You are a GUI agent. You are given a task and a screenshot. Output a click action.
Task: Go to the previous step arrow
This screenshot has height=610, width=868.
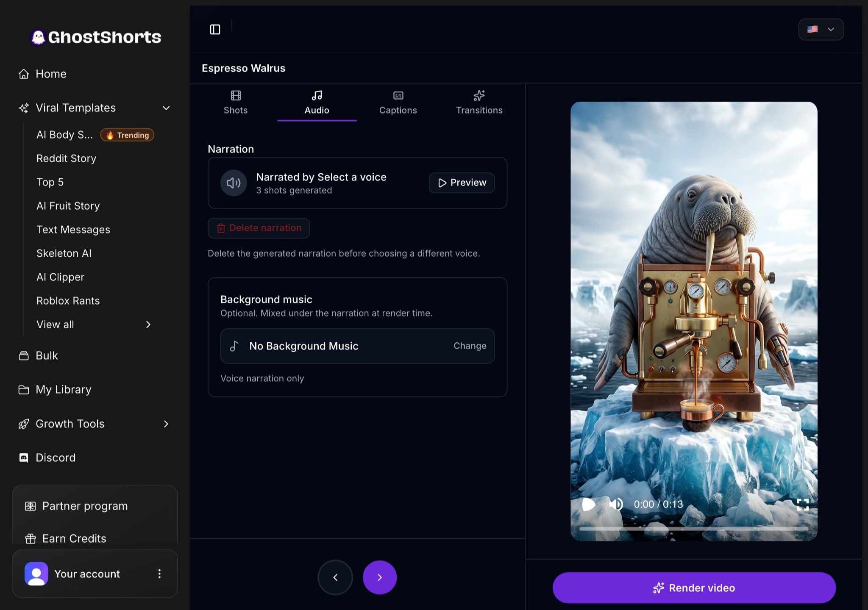(335, 577)
